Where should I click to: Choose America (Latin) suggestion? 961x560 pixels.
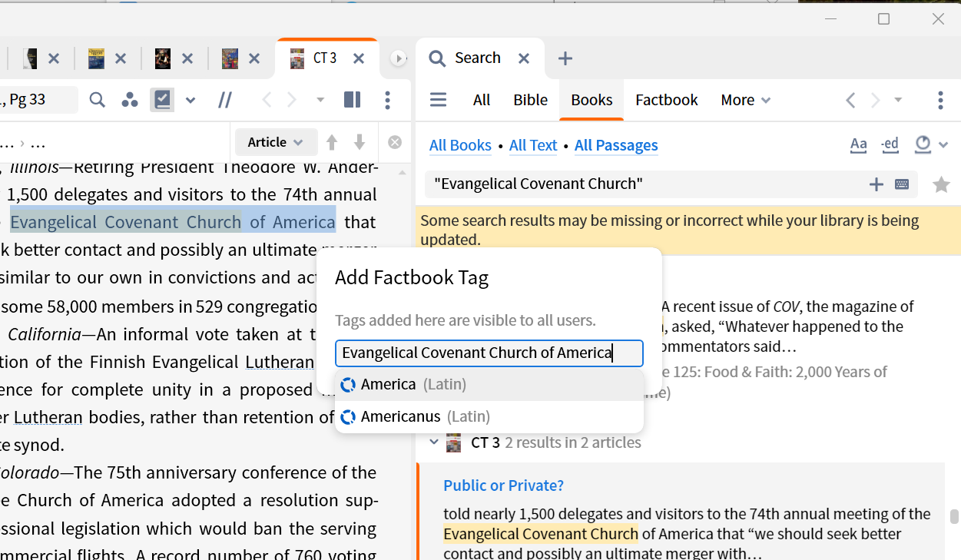click(489, 385)
